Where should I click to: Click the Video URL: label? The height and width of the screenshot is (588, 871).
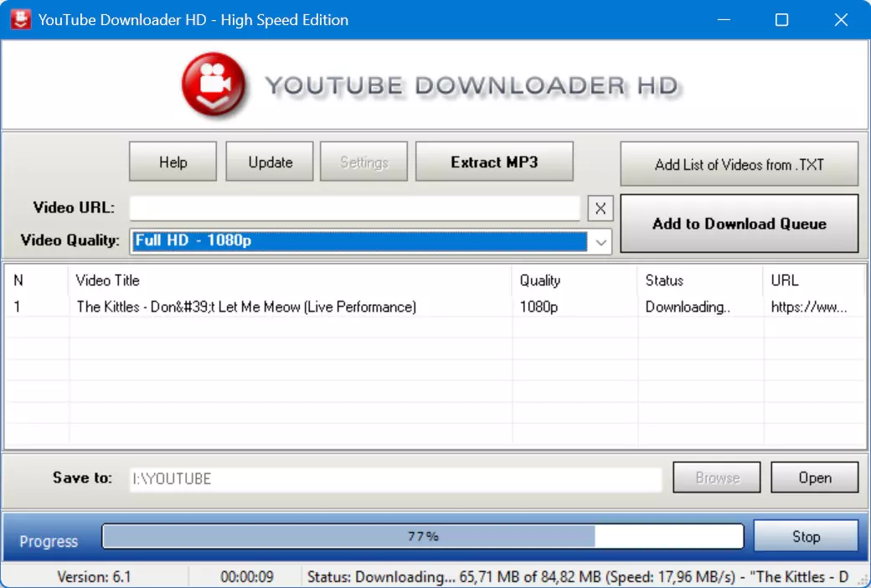pos(74,208)
